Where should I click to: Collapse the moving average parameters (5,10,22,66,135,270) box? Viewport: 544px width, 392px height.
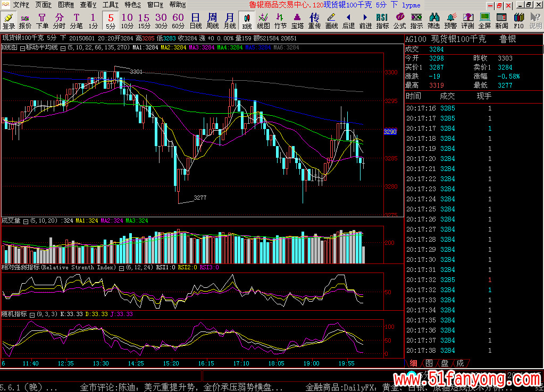pos(63,48)
